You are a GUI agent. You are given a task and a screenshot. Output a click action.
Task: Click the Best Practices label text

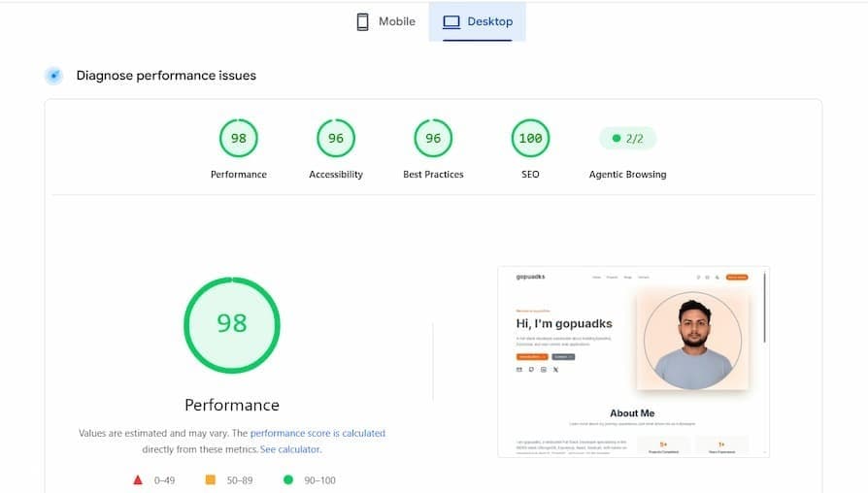[433, 175]
